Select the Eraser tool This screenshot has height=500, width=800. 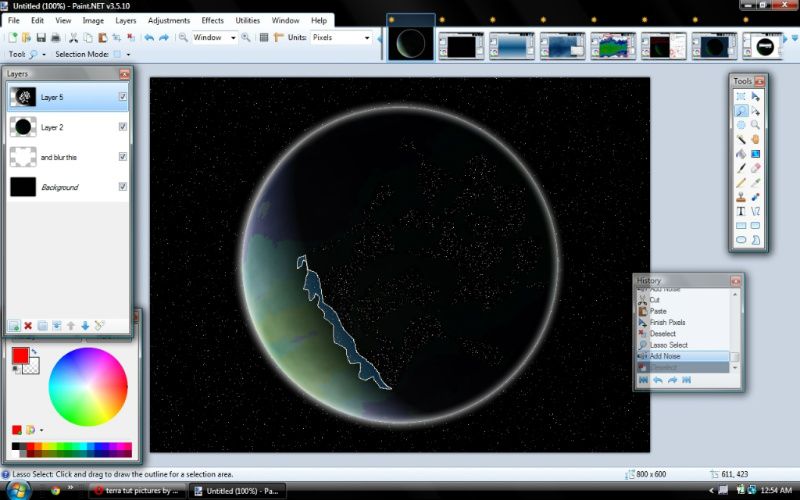pyautogui.click(x=756, y=168)
